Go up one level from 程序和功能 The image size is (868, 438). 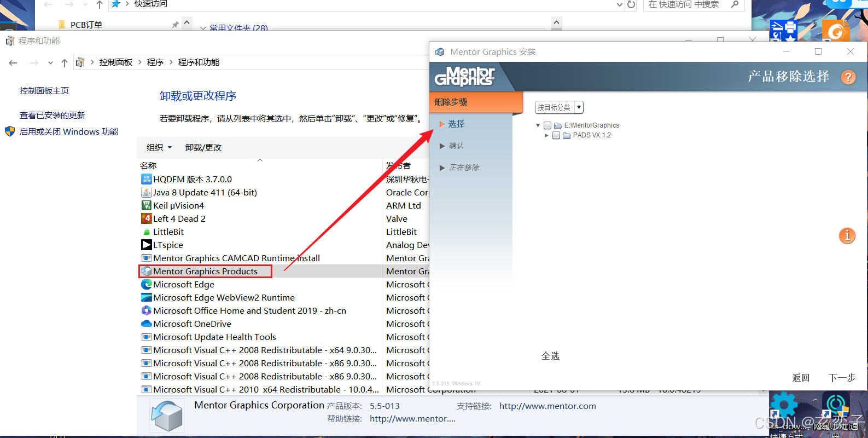click(65, 62)
